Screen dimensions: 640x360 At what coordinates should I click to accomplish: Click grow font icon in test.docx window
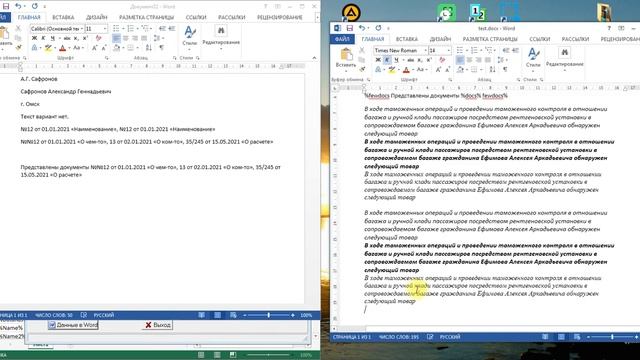coord(438,70)
